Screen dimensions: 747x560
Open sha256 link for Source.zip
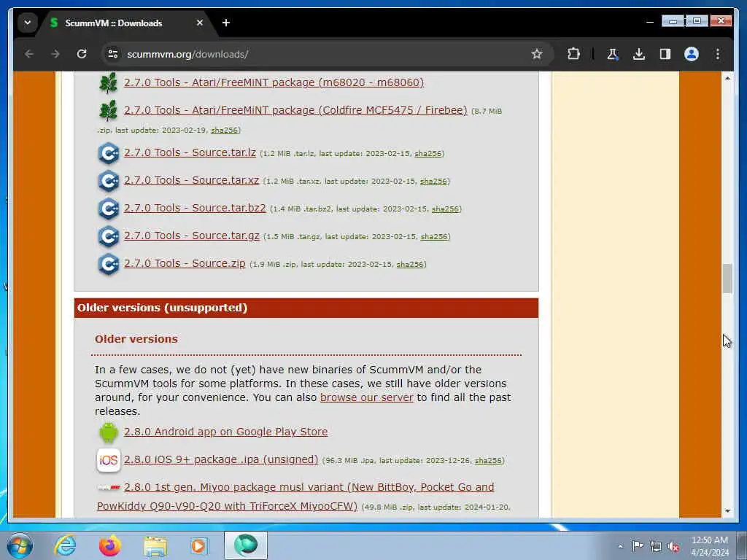coord(410,264)
